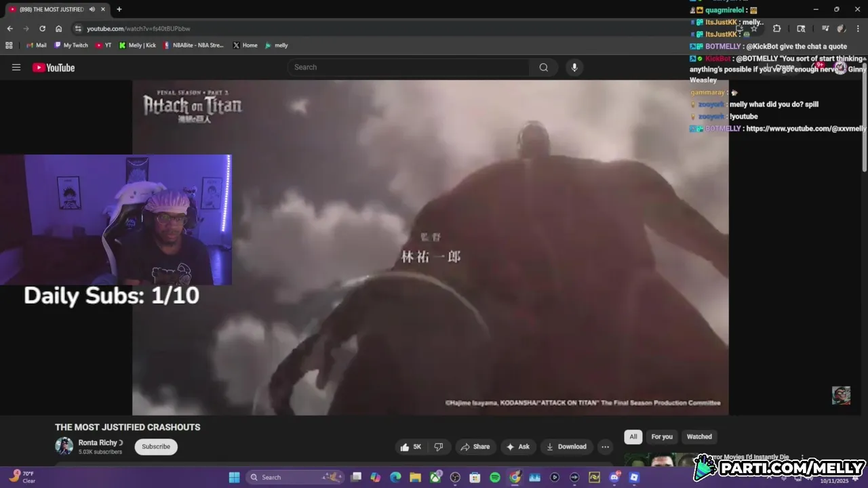Viewport: 868px width, 488px height.
Task: Select the All filter chip
Action: (x=633, y=436)
